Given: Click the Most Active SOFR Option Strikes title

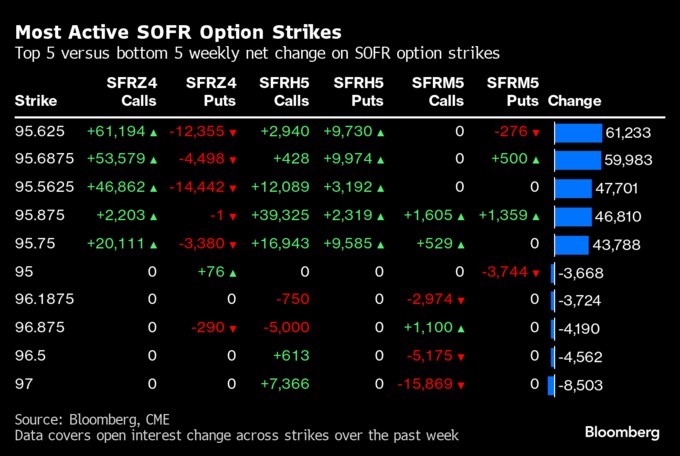Looking at the screenshot, I should pos(178,32).
